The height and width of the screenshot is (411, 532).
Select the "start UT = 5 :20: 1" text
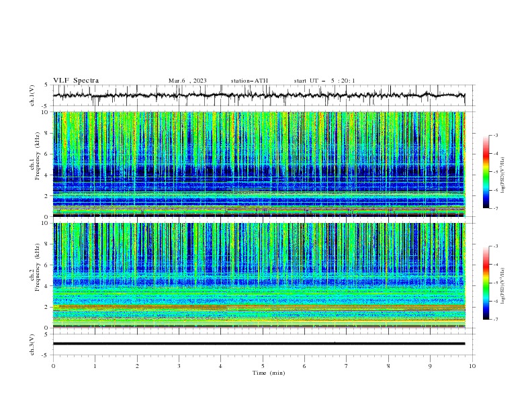coord(324,81)
